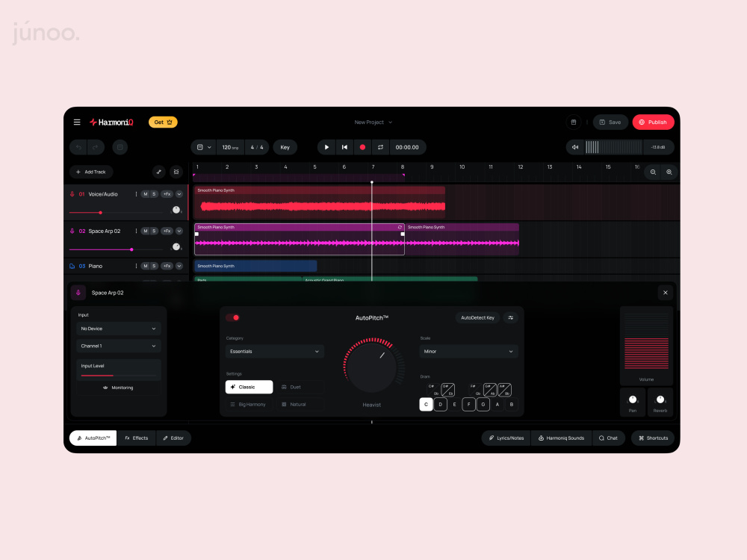Open the No Device input dropdown

[119, 329]
